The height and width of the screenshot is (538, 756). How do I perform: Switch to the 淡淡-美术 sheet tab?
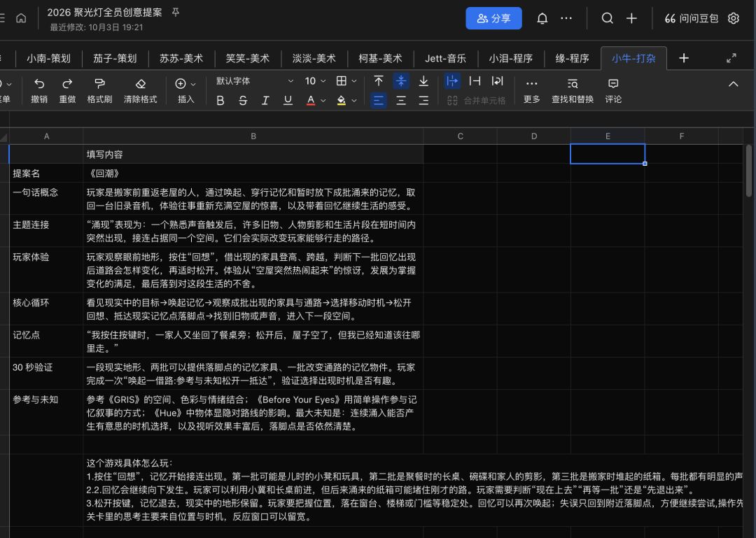314,58
